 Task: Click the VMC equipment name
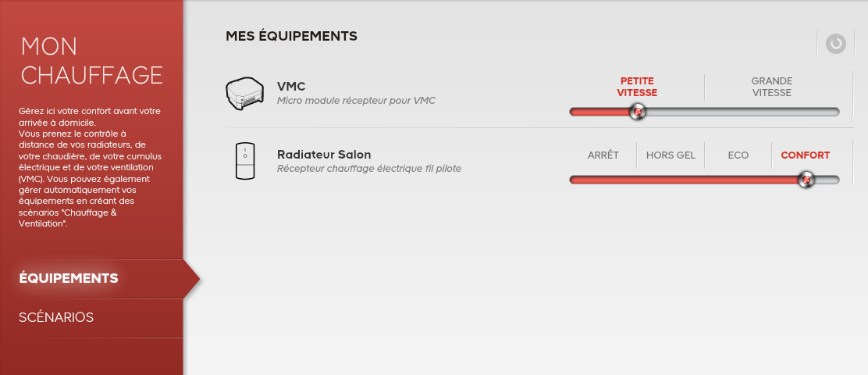point(291,87)
